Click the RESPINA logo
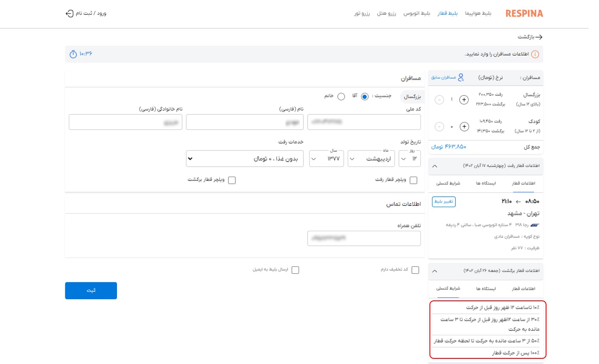 pyautogui.click(x=524, y=13)
